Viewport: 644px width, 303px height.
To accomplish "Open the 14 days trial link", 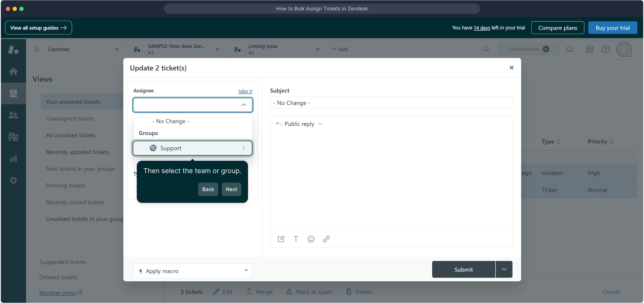I will (482, 28).
